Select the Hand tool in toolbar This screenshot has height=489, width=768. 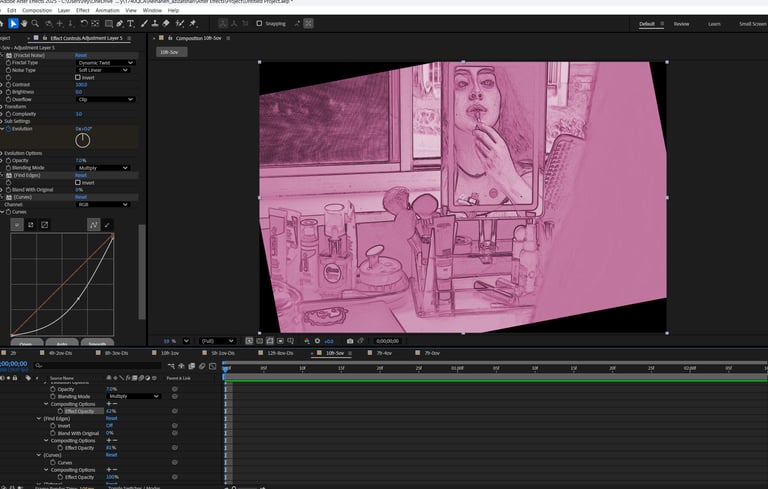click(x=24, y=23)
